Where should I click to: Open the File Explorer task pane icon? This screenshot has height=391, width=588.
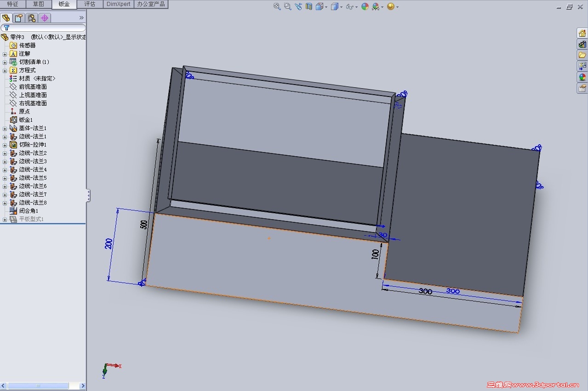click(x=582, y=55)
